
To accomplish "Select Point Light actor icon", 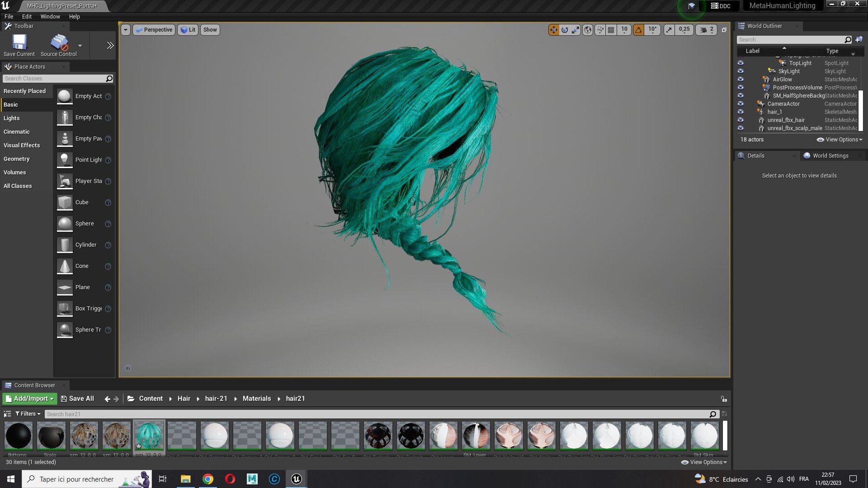I will [65, 160].
